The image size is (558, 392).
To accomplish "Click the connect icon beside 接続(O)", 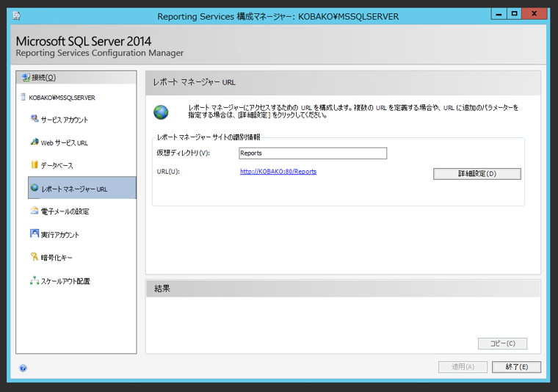I will click(x=26, y=77).
